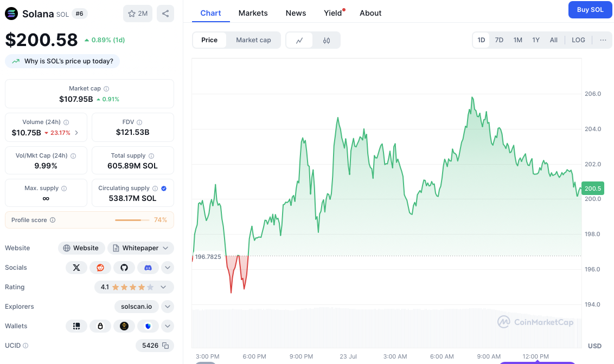Screen dimensions: 614x364
Task: Select the 1M time range
Action: click(x=517, y=40)
